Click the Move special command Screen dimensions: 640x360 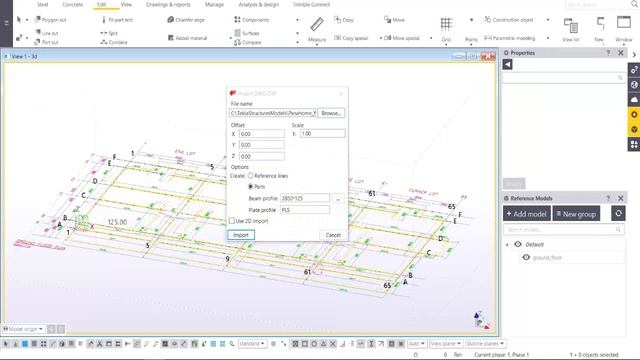tap(402, 38)
